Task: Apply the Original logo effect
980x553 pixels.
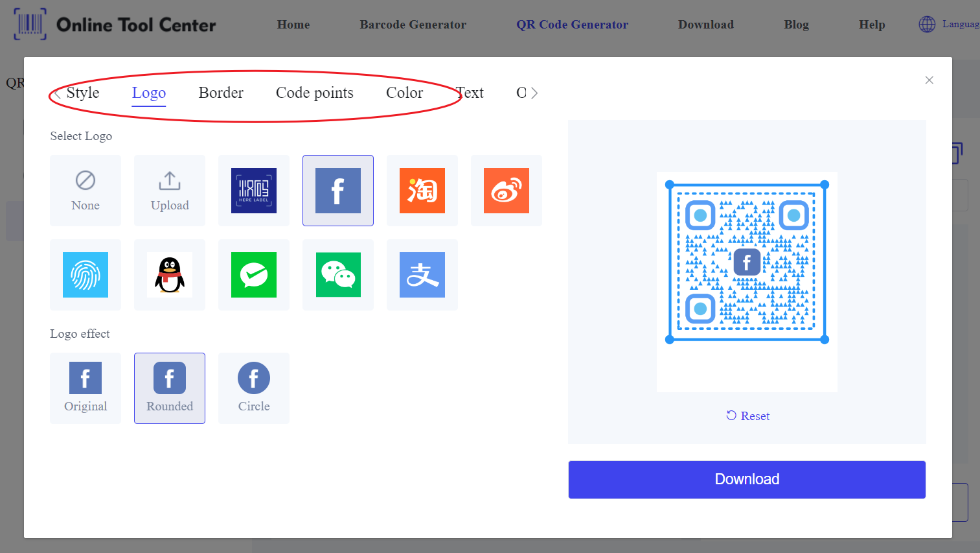Action: click(x=85, y=388)
